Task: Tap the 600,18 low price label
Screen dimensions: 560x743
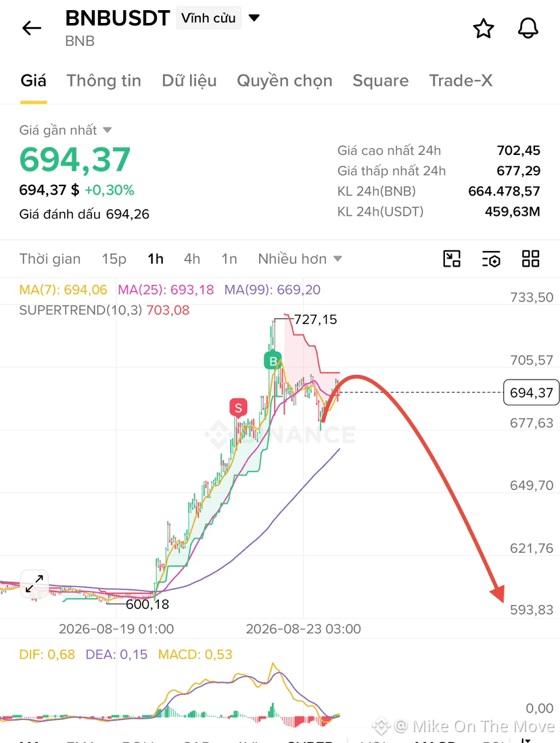Action: [147, 604]
